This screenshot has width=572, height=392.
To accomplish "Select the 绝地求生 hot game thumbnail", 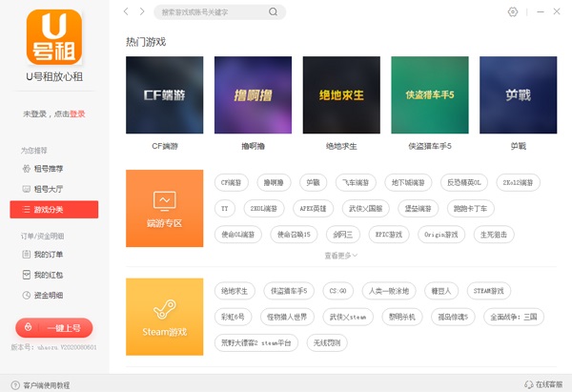I will [341, 95].
